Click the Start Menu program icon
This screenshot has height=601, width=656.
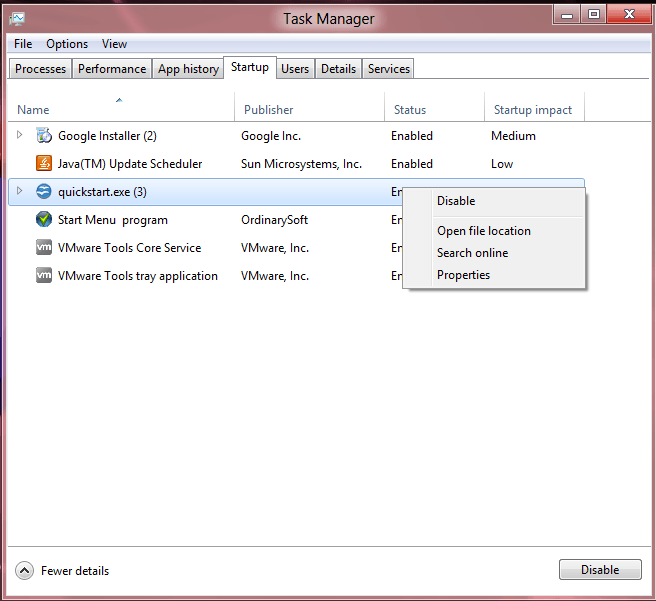click(44, 220)
